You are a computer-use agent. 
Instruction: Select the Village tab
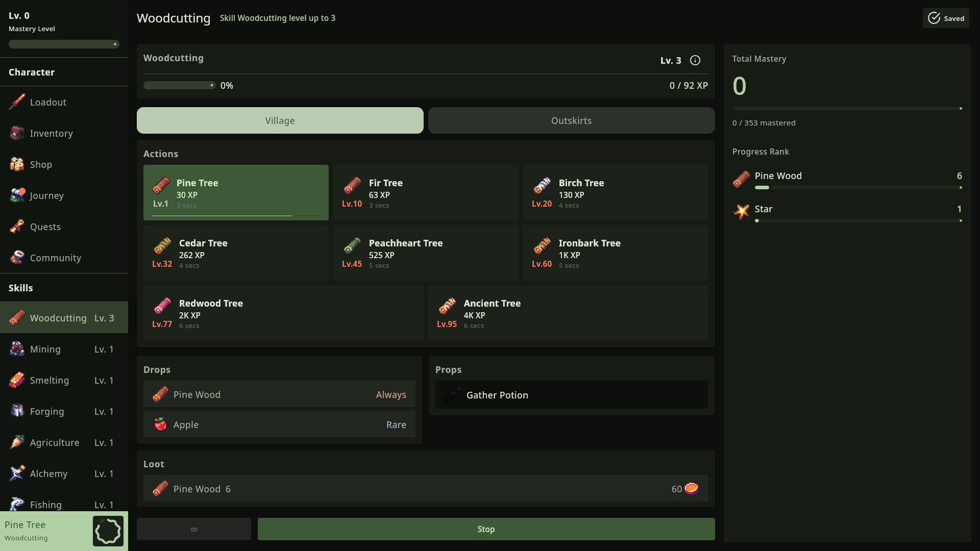280,120
